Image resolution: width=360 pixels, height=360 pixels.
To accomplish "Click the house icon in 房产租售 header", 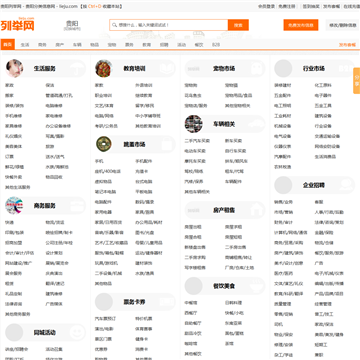I will [257, 210].
